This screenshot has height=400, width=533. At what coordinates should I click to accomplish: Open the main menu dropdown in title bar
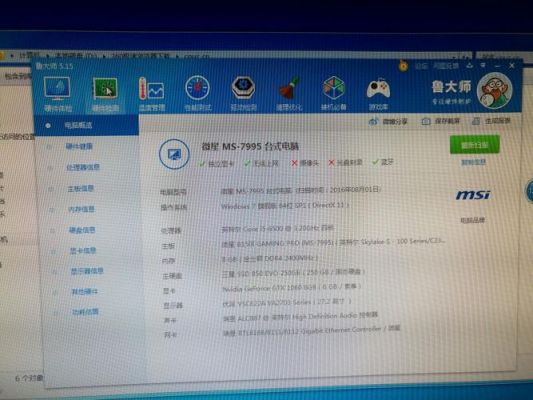483,65
